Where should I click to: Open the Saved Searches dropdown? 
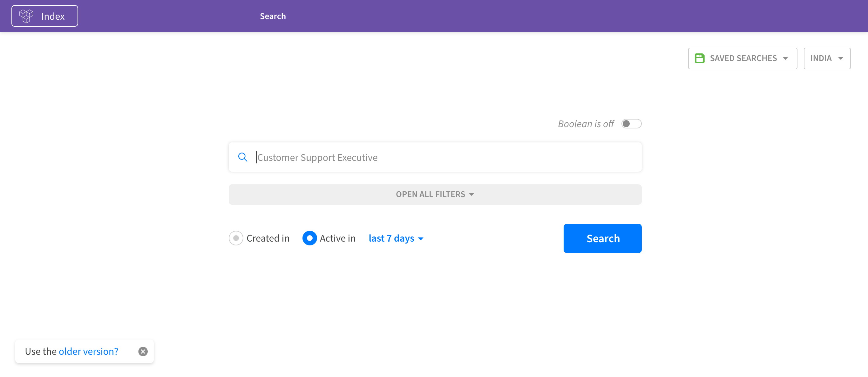pyautogui.click(x=742, y=58)
